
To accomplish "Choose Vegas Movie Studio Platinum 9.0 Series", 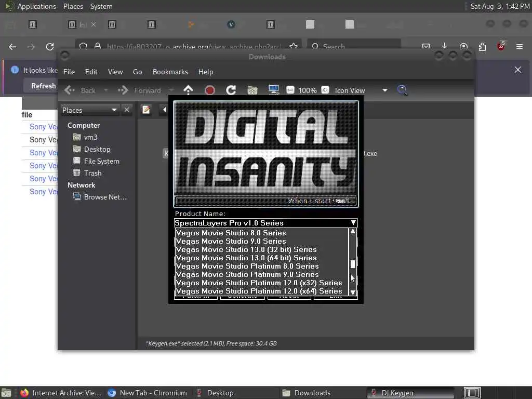I will click(x=262, y=274).
